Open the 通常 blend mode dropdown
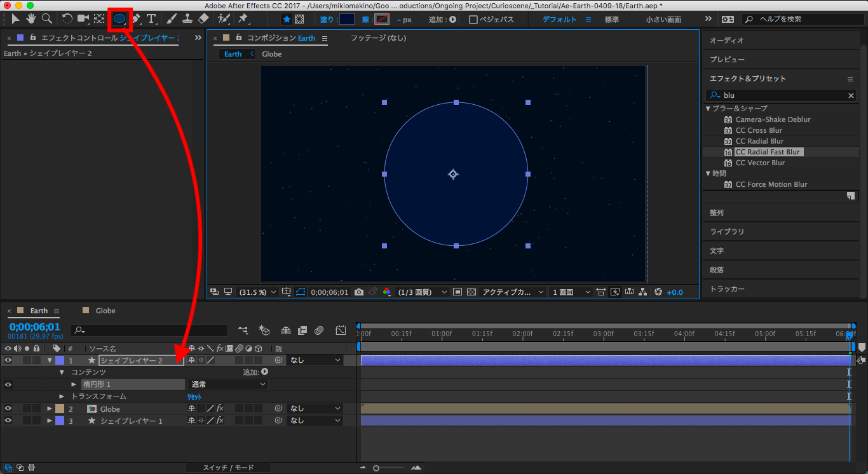 coord(228,384)
